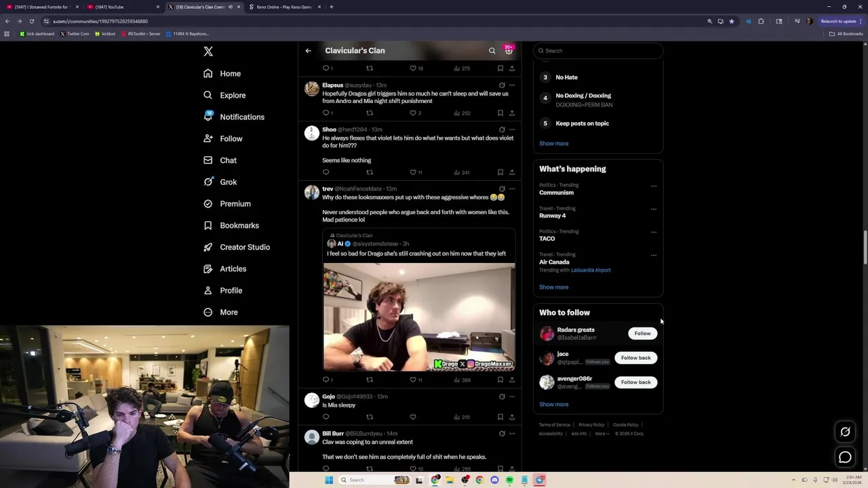Screen dimensions: 868x488
Task: Open Chat in the sidebar
Action: [x=220, y=161]
